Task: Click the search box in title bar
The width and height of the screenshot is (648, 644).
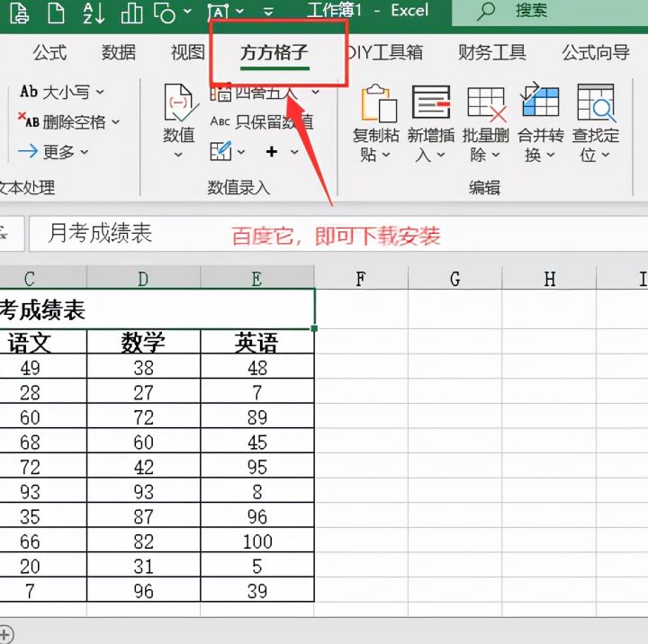Action: [x=550, y=11]
